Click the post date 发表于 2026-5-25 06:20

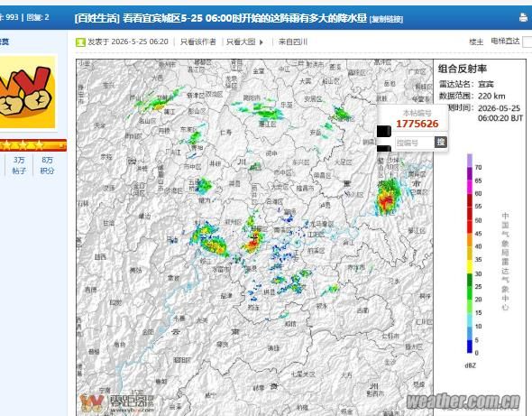128,42
